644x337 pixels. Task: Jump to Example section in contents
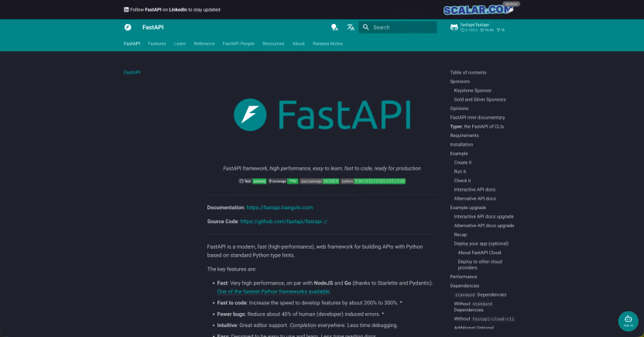click(459, 153)
